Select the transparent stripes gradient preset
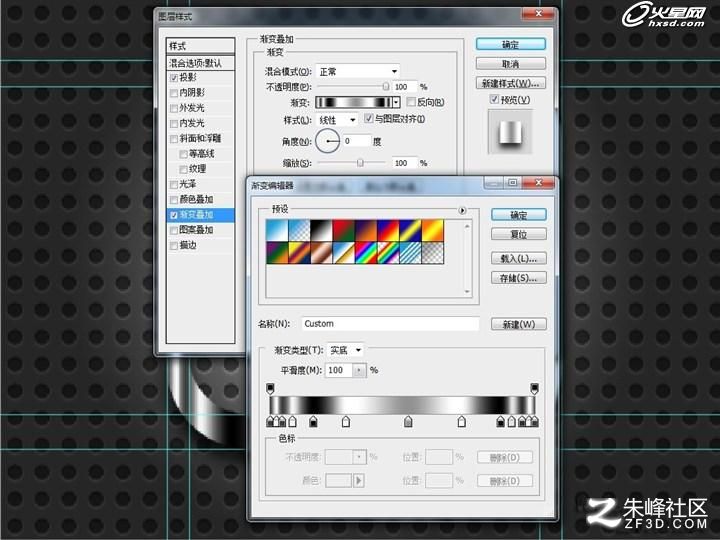The height and width of the screenshot is (540, 720). (411, 253)
